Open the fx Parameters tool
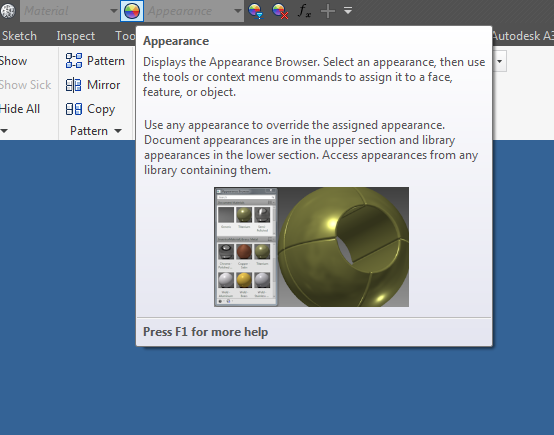This screenshot has height=435, width=554. coord(304,11)
